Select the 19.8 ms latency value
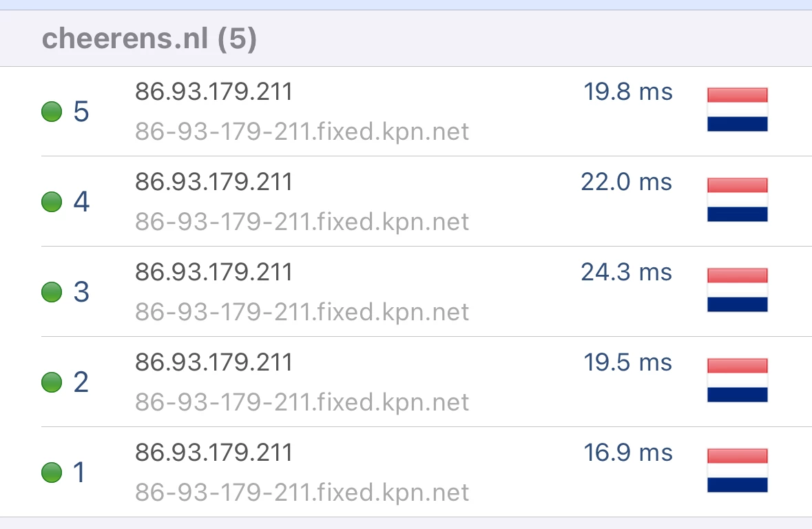 [628, 92]
